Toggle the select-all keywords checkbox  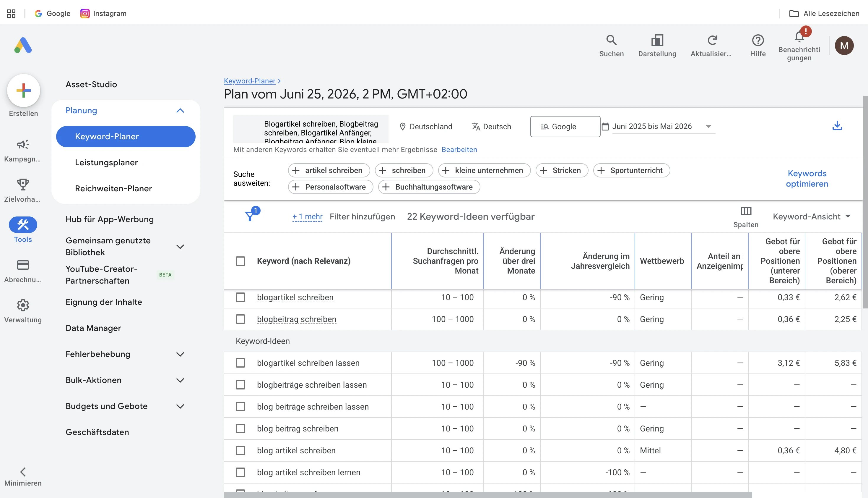coord(240,261)
